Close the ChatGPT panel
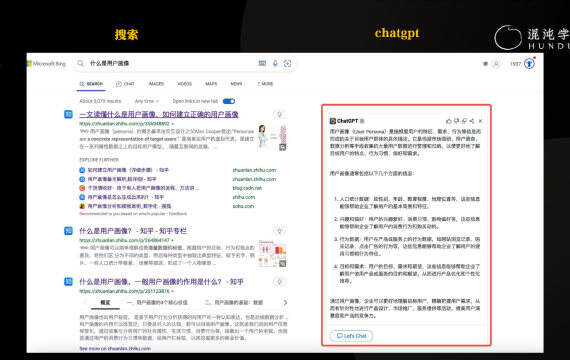This screenshot has width=570, height=360. (481, 121)
